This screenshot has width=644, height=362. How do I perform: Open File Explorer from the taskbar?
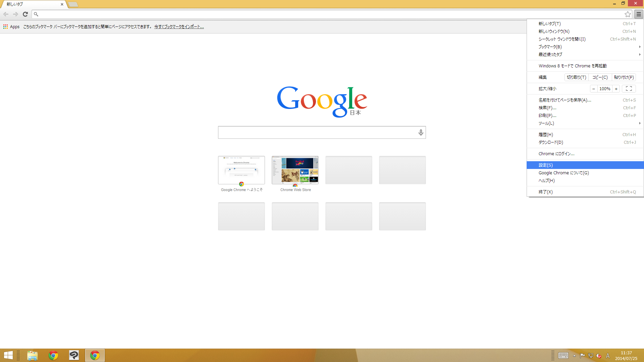pyautogui.click(x=32, y=355)
